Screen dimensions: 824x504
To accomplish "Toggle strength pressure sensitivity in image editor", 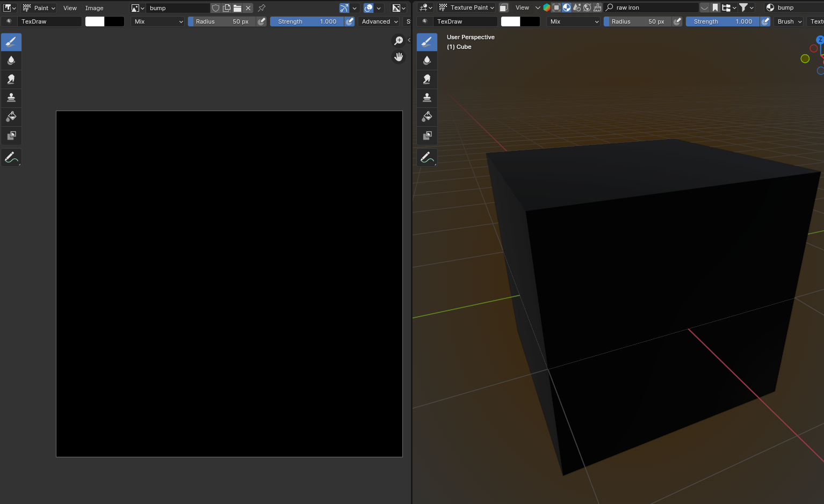I will point(350,21).
